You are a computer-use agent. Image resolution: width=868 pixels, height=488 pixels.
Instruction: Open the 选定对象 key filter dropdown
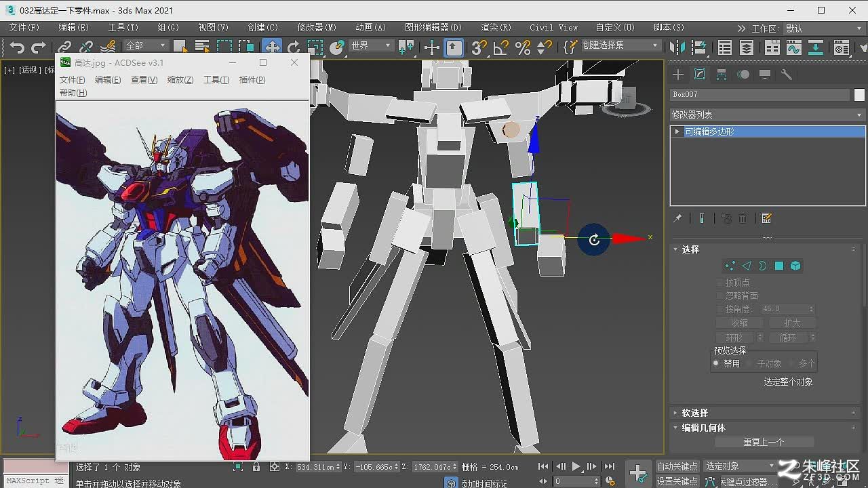(x=740, y=466)
